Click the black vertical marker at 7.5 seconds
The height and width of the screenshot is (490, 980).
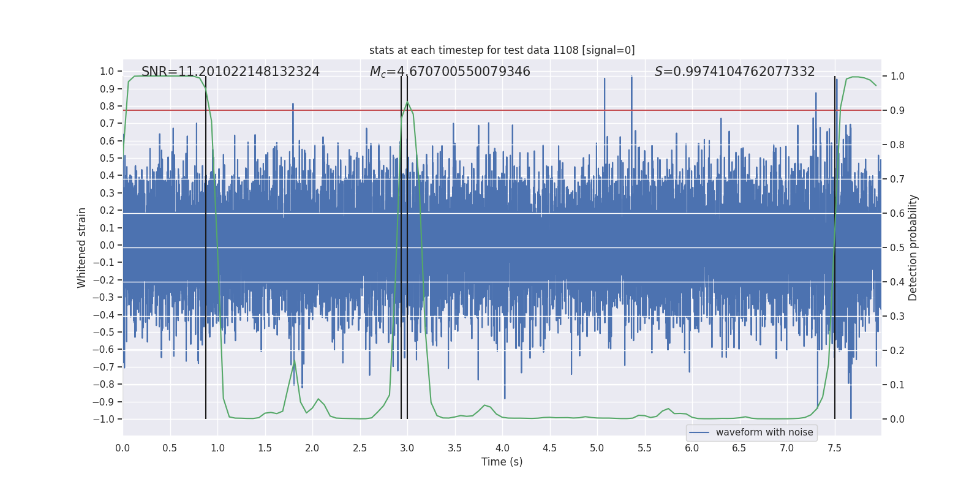pos(834,247)
